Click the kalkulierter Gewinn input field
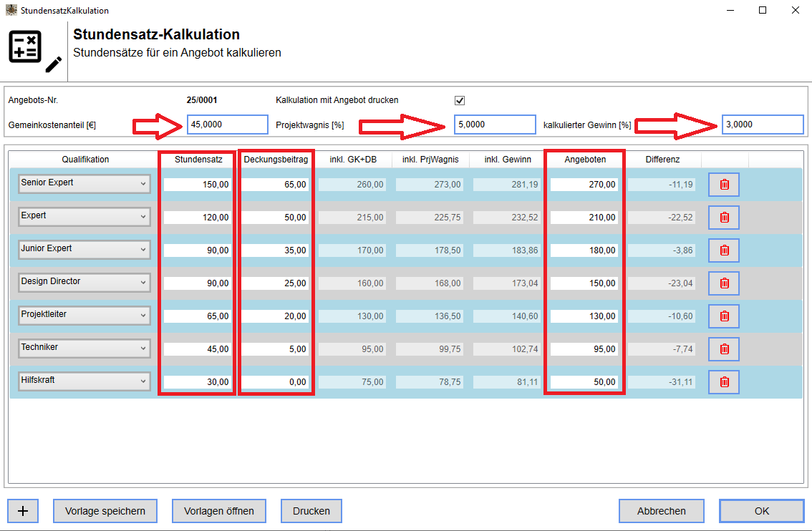Screen dimensions: 812x531 click(x=763, y=125)
